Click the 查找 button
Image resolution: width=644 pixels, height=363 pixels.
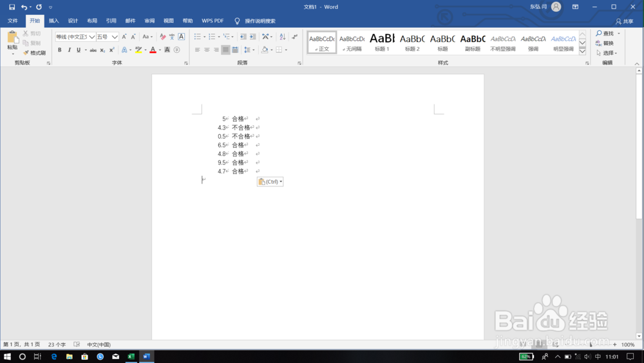point(605,34)
